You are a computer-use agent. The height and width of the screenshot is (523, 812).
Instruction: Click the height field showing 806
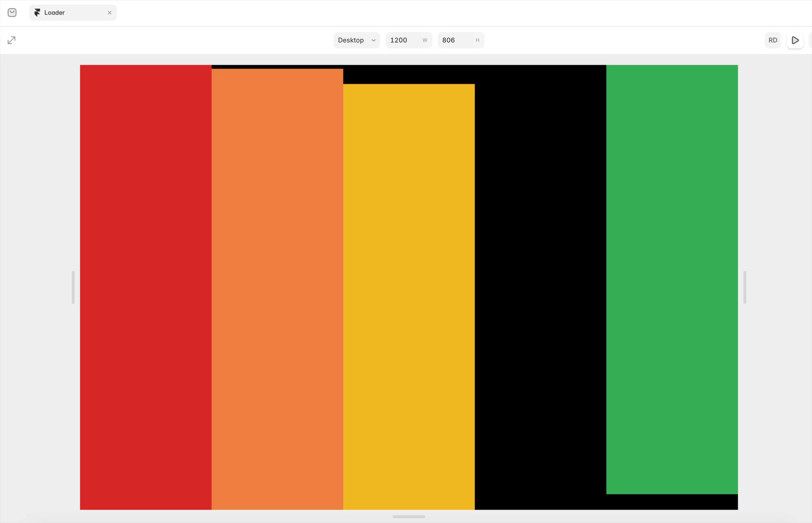pyautogui.click(x=461, y=40)
